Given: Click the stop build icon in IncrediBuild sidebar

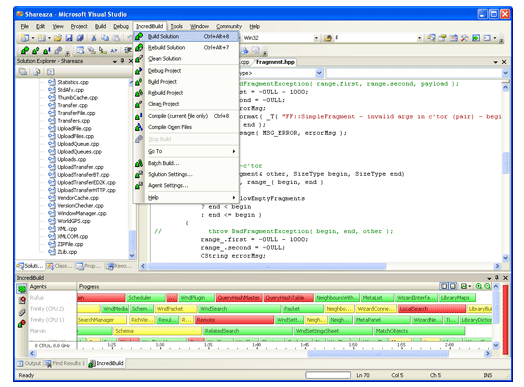Looking at the screenshot, I should point(22,324).
